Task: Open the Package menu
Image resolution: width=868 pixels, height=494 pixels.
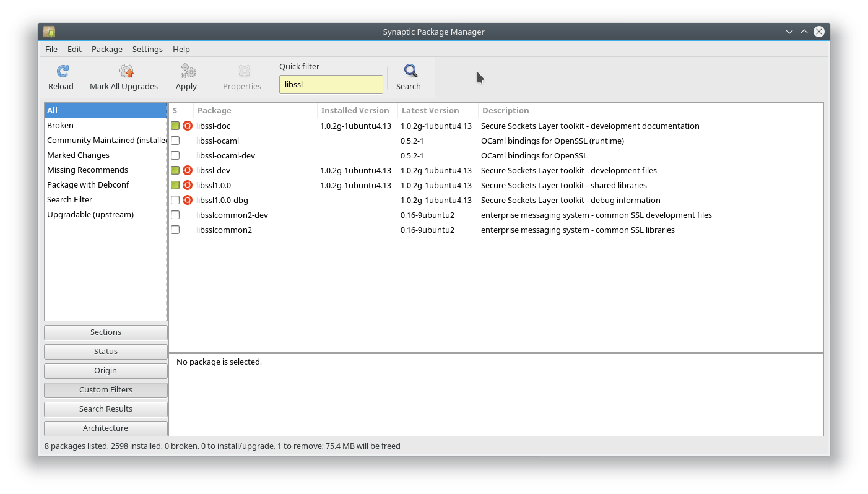Action: pos(106,50)
